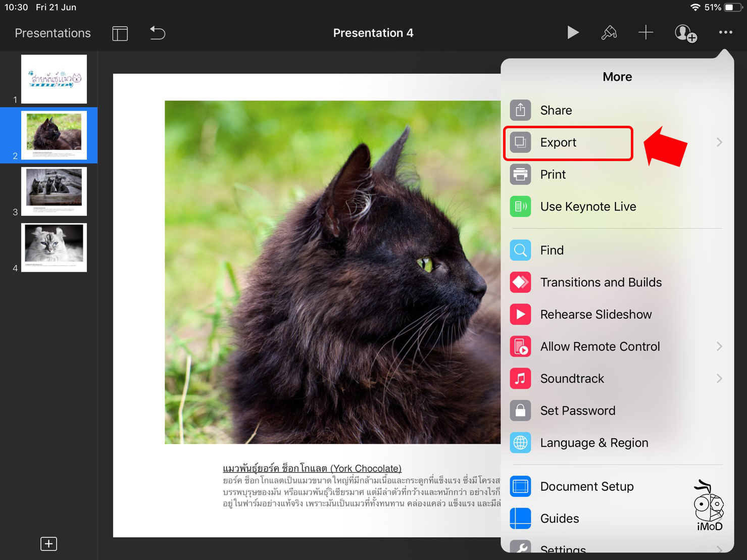Undo the last action

[x=158, y=33]
